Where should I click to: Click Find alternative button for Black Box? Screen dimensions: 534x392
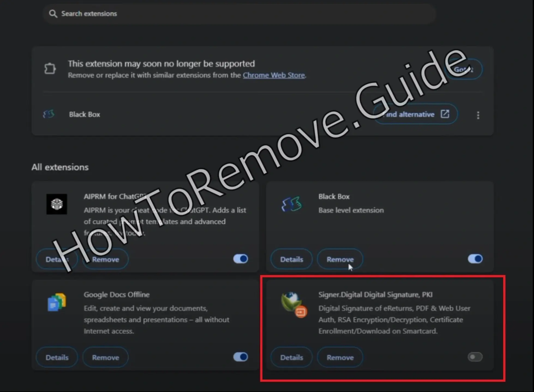[415, 114]
